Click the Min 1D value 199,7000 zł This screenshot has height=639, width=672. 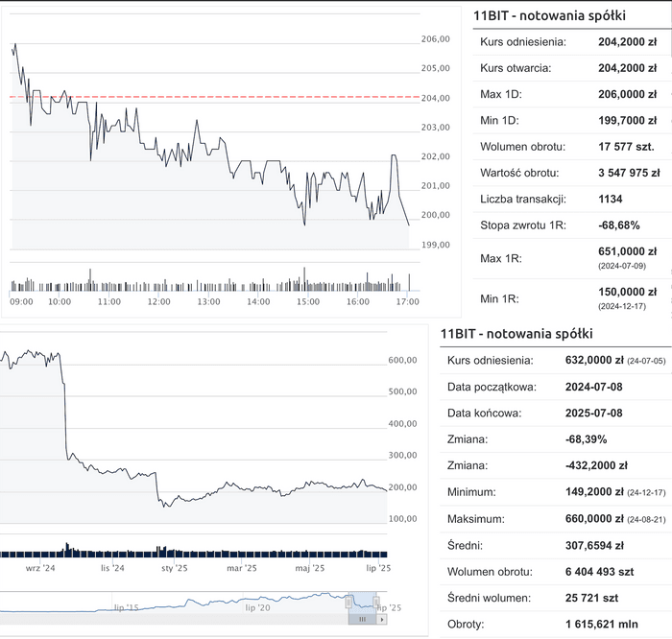click(x=628, y=120)
